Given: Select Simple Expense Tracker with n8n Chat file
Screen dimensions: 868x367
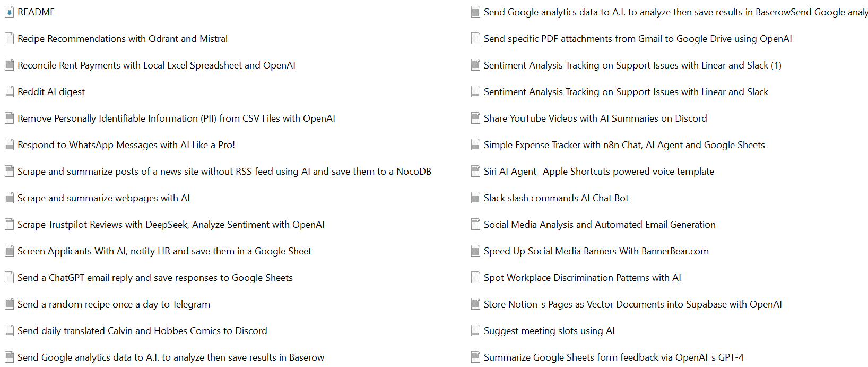Looking at the screenshot, I should click(624, 145).
